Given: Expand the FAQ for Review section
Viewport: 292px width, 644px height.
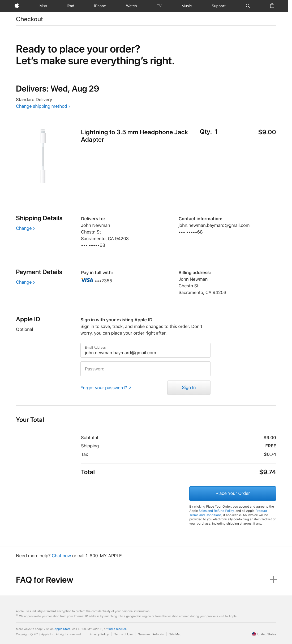Looking at the screenshot, I should point(273,580).
